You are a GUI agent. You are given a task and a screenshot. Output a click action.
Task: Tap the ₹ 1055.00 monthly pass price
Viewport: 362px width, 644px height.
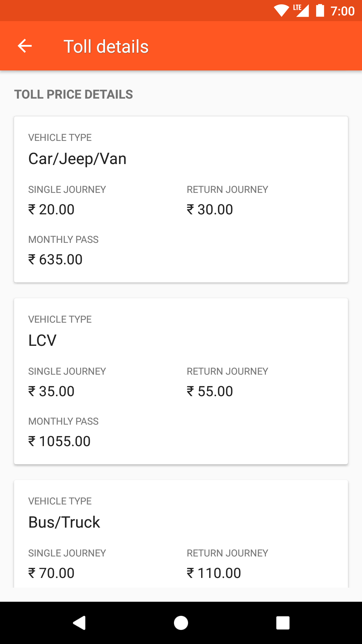pyautogui.click(x=59, y=441)
